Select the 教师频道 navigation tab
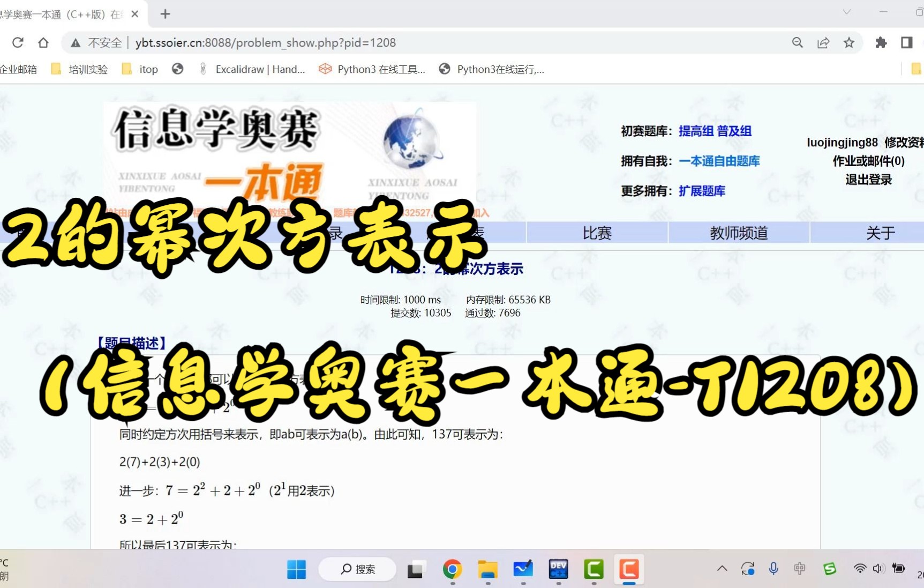 tap(739, 233)
